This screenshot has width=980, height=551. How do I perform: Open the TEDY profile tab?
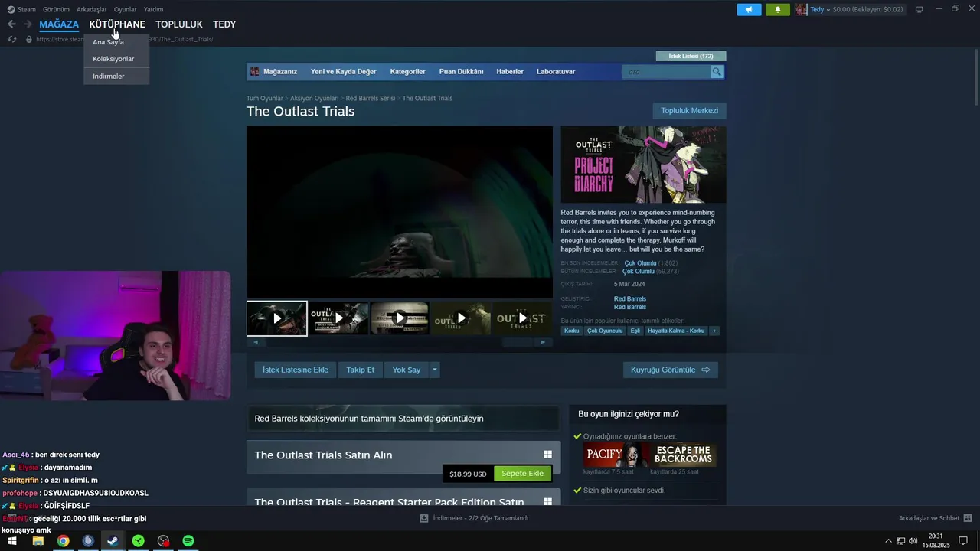pos(224,24)
